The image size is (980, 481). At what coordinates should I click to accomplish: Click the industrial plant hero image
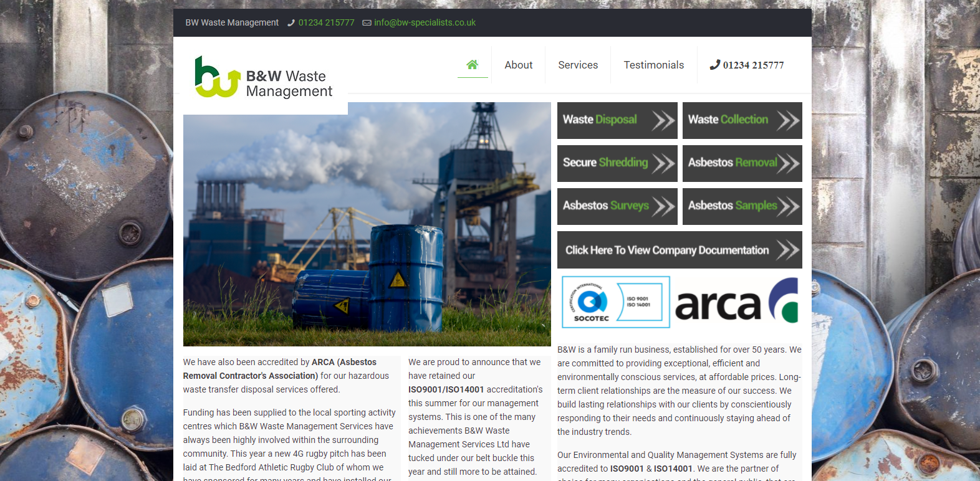click(367, 224)
